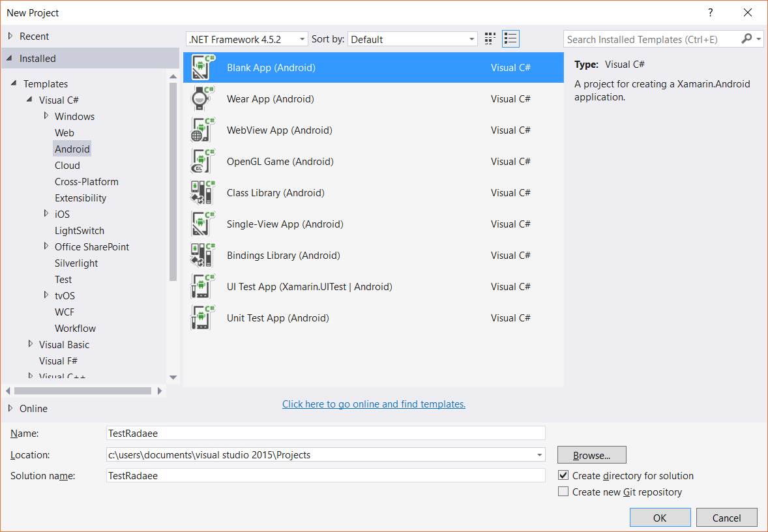Pick the Class Library (Android) icon

pos(202,193)
